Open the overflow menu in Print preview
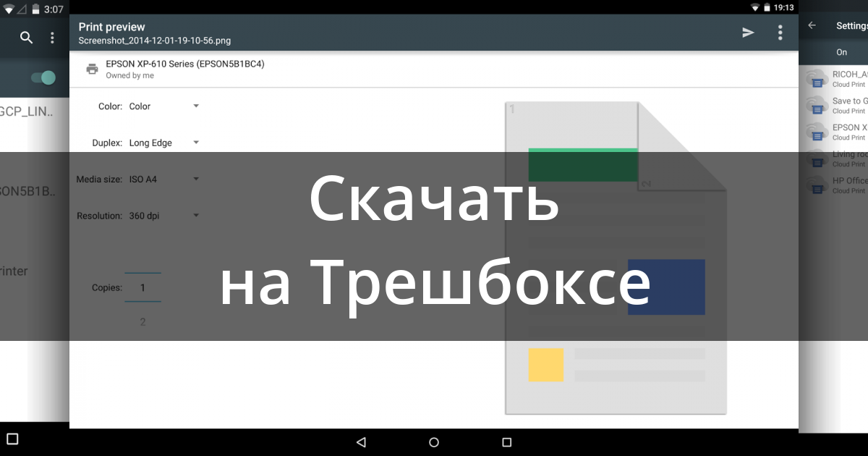Image resolution: width=868 pixels, height=456 pixels. (780, 33)
